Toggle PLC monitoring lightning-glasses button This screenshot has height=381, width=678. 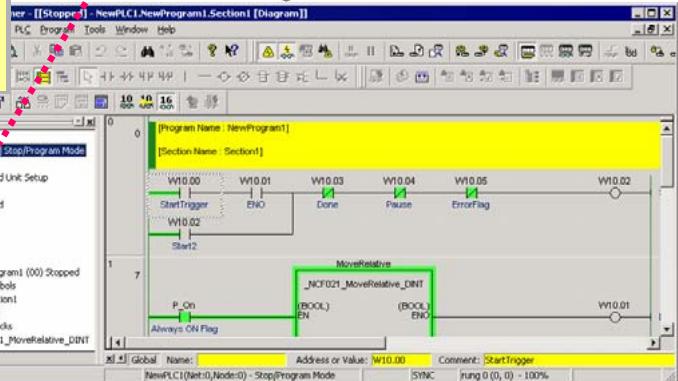click(287, 51)
